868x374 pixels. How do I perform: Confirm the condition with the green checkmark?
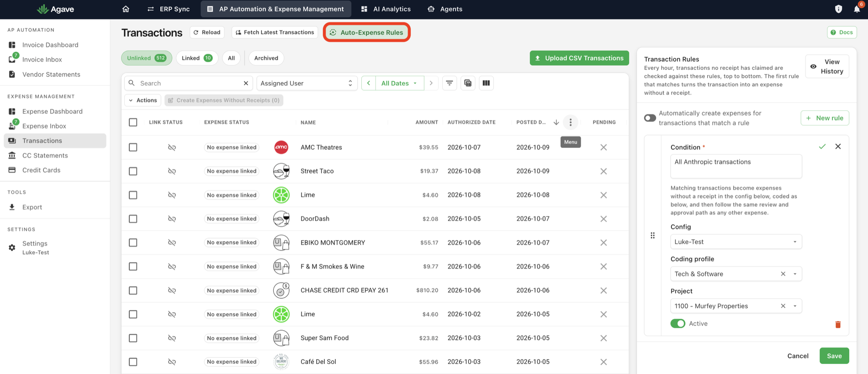(x=822, y=147)
